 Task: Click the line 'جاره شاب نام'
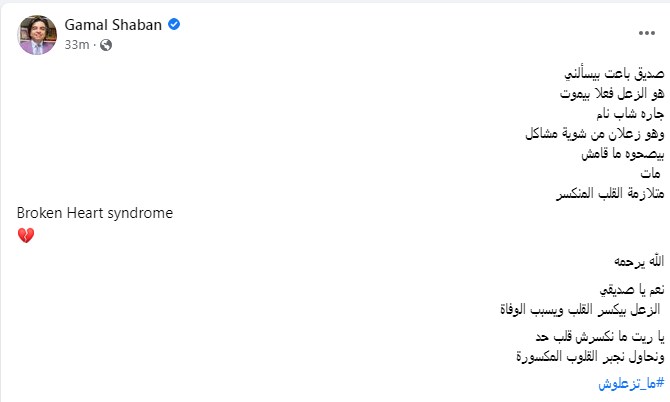coord(624,114)
